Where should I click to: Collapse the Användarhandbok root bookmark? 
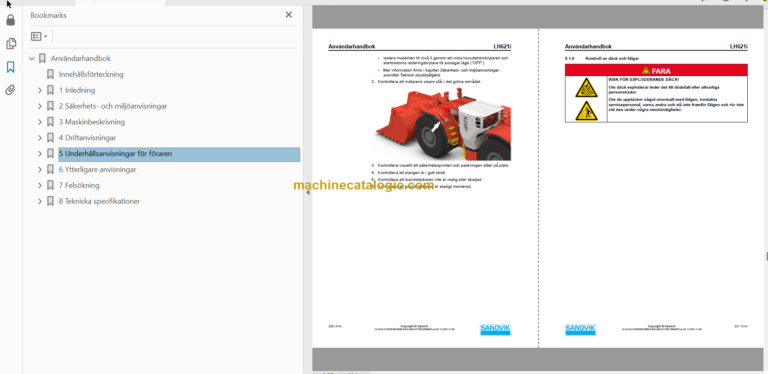(32, 59)
